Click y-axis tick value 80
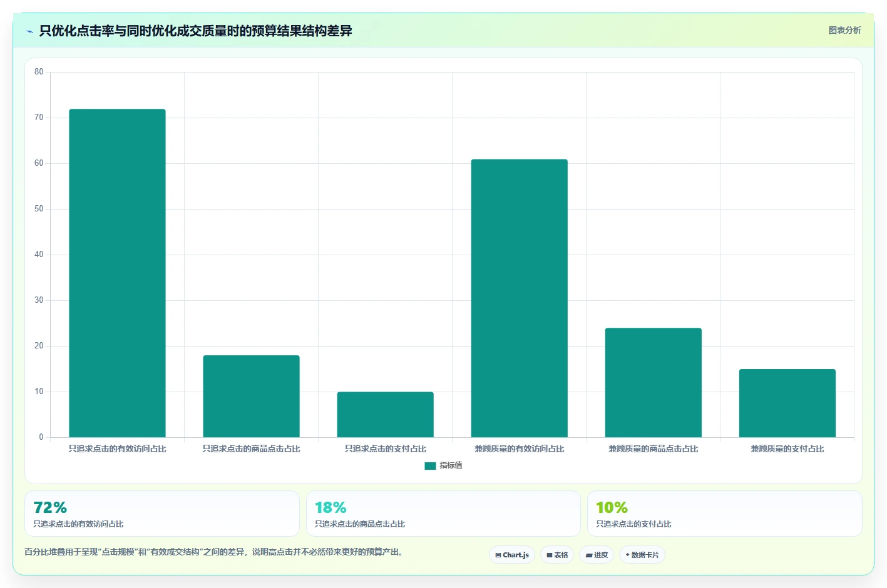 tap(39, 72)
